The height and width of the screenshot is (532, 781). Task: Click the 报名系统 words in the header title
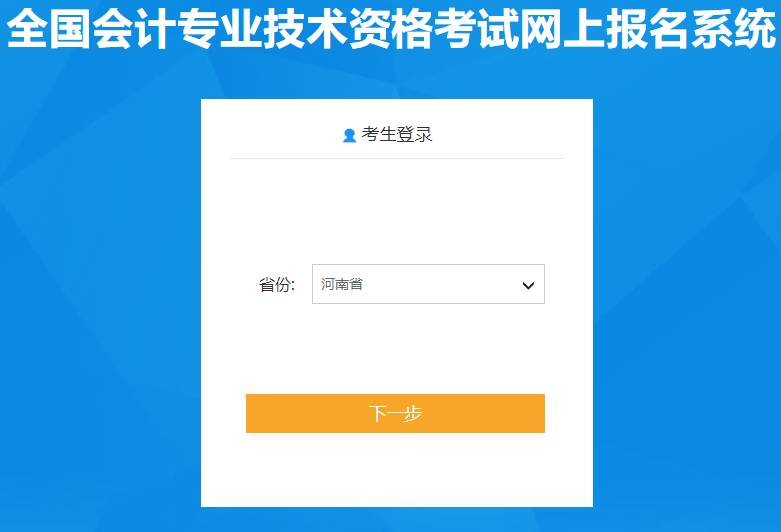pos(691,28)
